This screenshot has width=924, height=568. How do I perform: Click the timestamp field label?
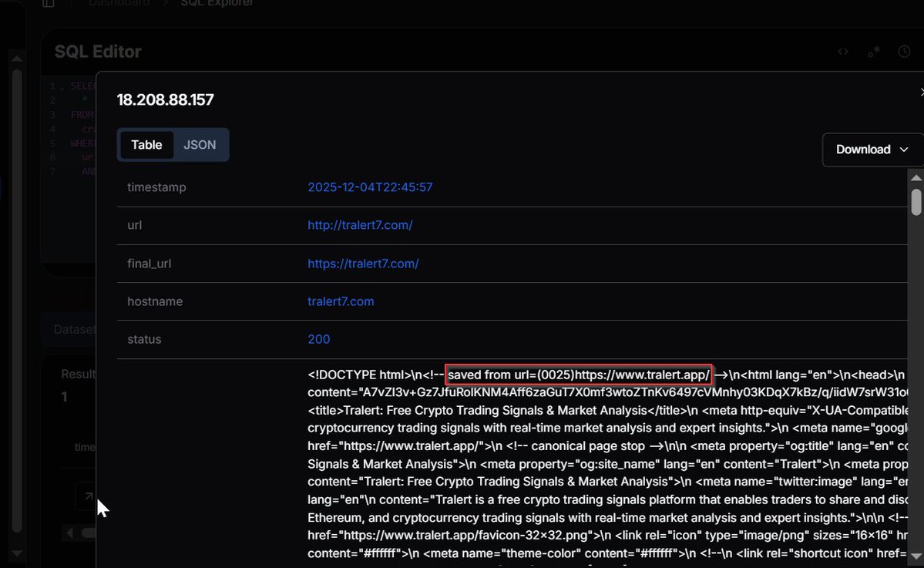(156, 187)
